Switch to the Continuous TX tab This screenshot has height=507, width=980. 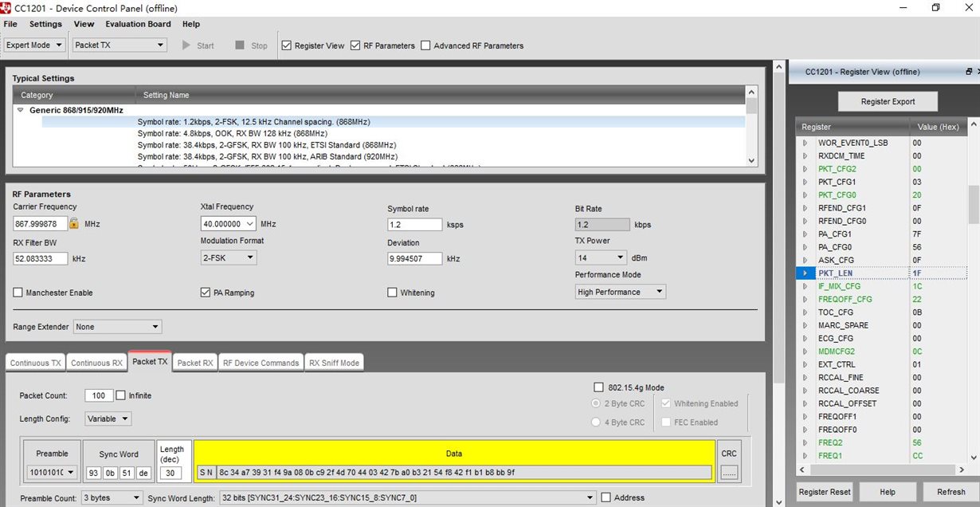coord(35,363)
